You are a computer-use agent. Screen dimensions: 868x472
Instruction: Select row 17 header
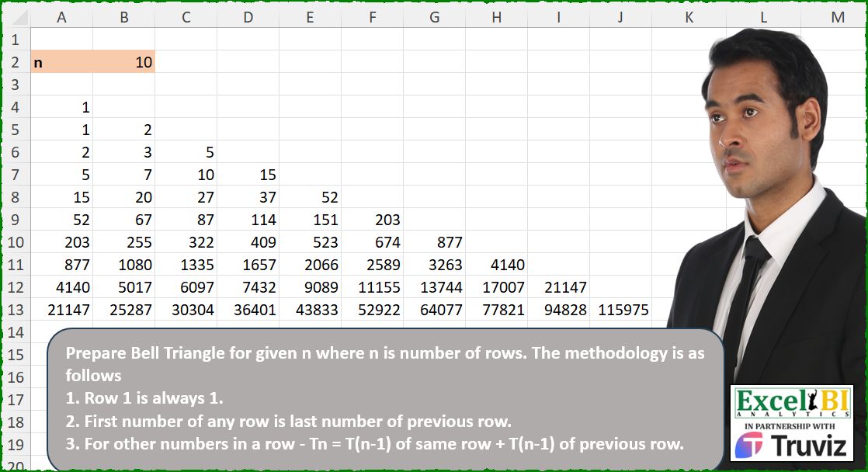coord(16,400)
